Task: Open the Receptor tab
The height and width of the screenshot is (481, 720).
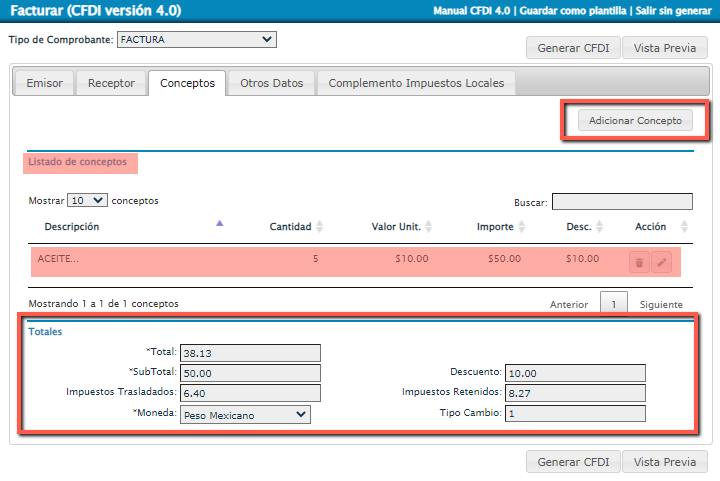Action: pos(111,84)
